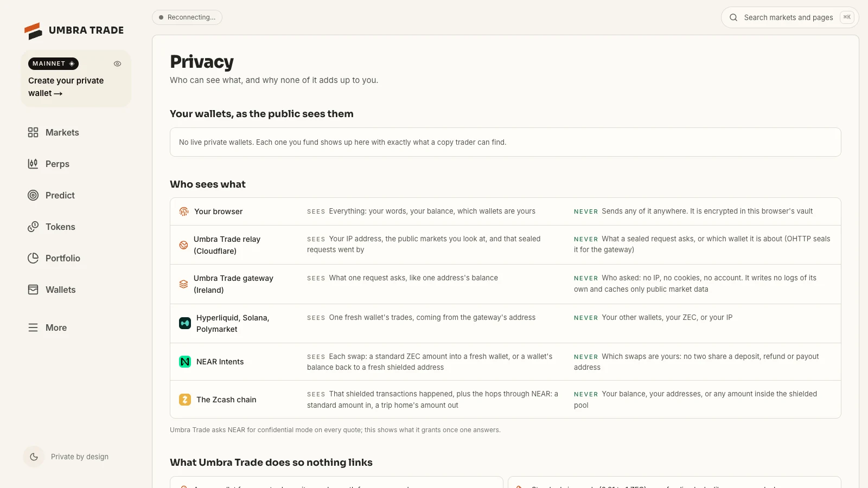This screenshot has height=488, width=868.
Task: Click the MAINNET network badge
Action: tap(53, 64)
